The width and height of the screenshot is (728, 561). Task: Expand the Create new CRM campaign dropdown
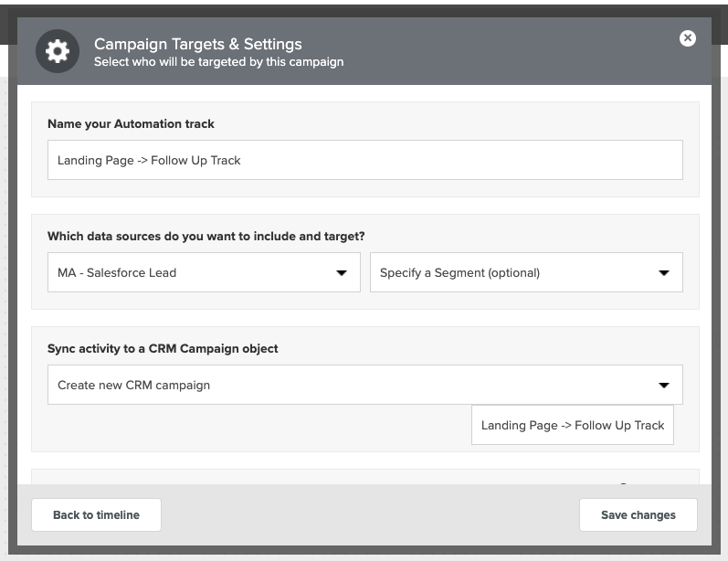(x=365, y=385)
